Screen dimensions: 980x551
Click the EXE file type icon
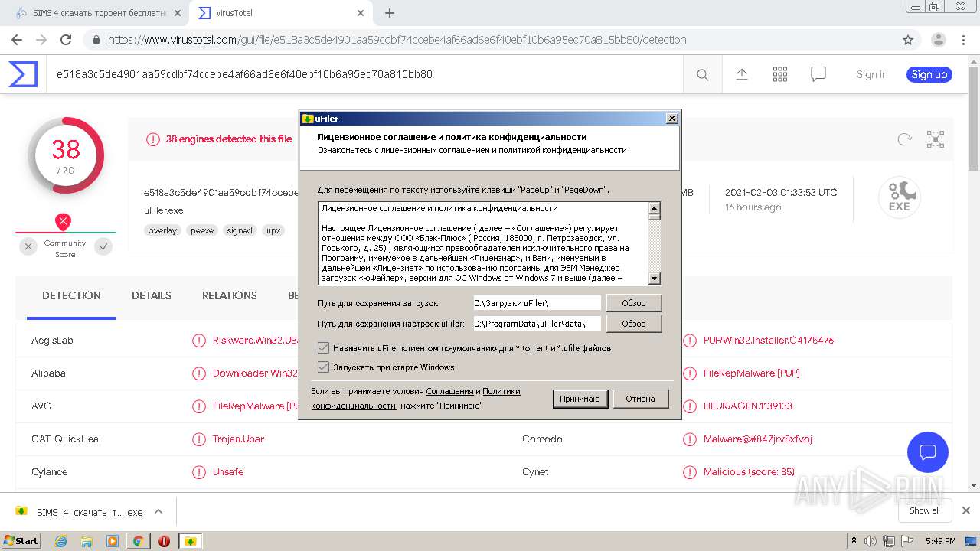tap(899, 197)
